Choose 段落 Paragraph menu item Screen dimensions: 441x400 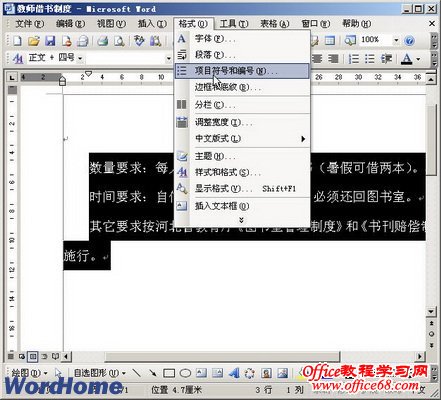[242, 55]
